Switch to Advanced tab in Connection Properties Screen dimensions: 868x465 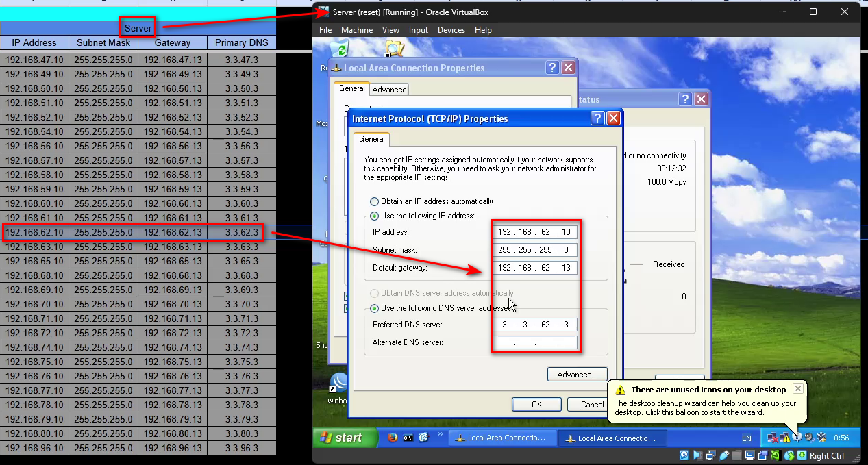click(389, 90)
